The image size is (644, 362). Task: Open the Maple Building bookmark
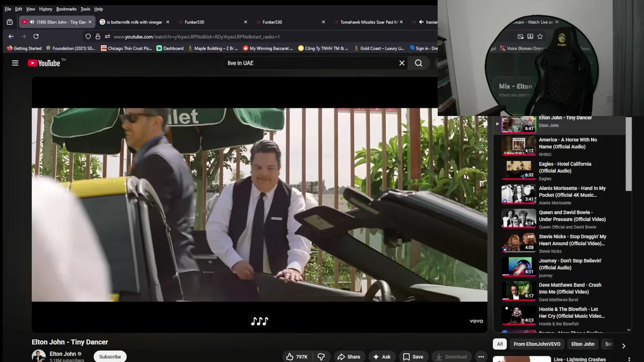pyautogui.click(x=213, y=48)
